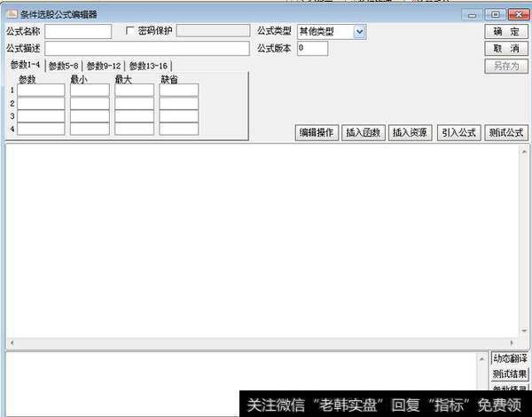The width and height of the screenshot is (532, 417).
Task: Open the 编辑操作 menu button
Action: coord(317,132)
